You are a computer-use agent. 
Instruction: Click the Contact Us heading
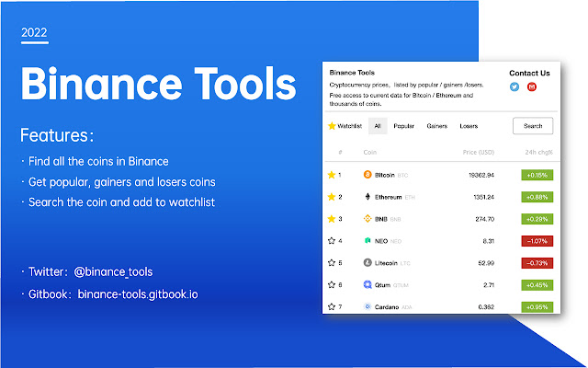point(529,74)
